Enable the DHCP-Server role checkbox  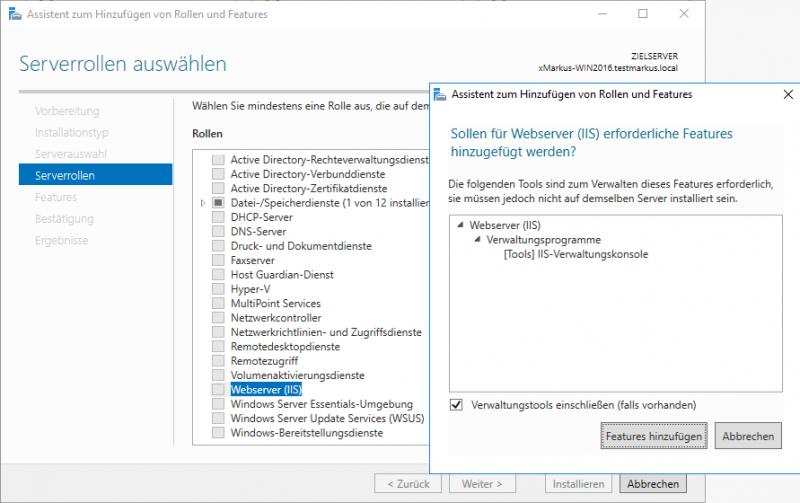coord(218,217)
